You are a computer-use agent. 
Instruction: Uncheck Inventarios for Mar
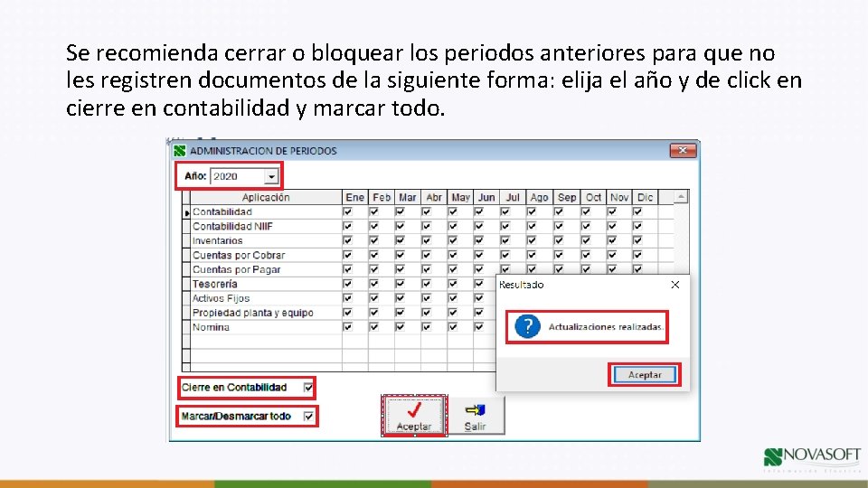(x=400, y=240)
